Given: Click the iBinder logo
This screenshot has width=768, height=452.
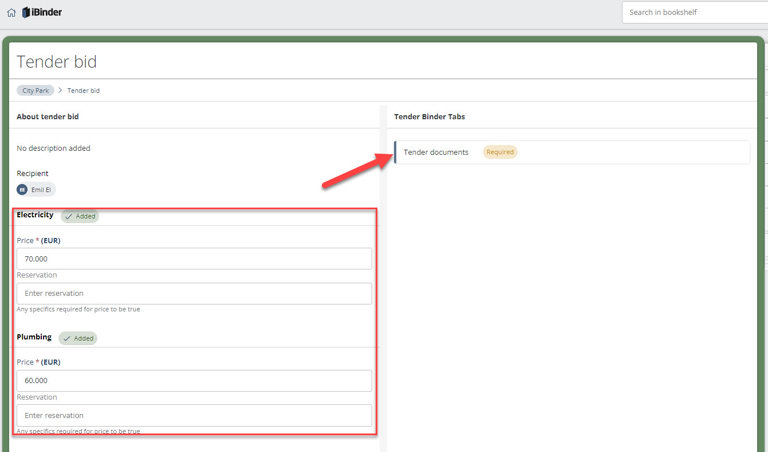Looking at the screenshot, I should click(42, 12).
